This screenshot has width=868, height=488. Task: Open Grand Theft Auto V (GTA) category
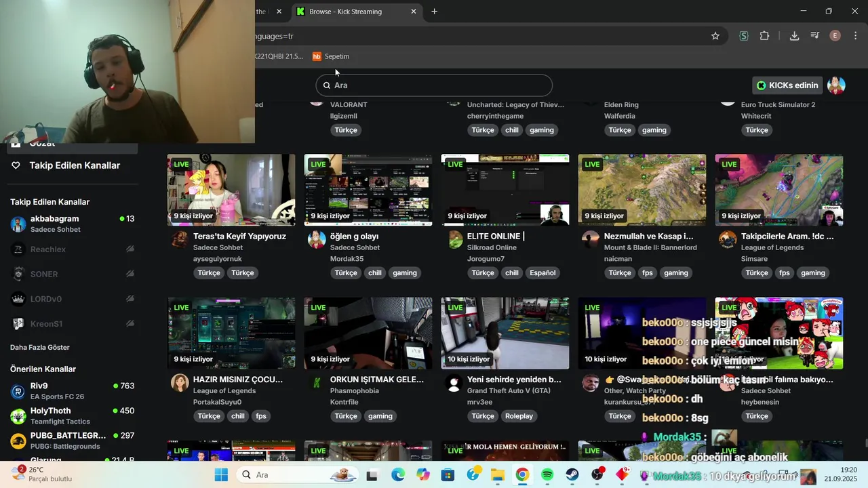pyautogui.click(x=509, y=390)
